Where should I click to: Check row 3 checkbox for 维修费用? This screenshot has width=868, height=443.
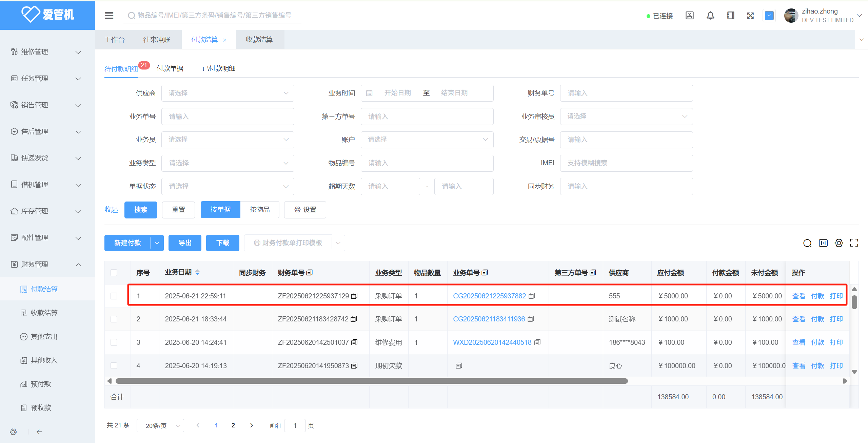(x=114, y=342)
